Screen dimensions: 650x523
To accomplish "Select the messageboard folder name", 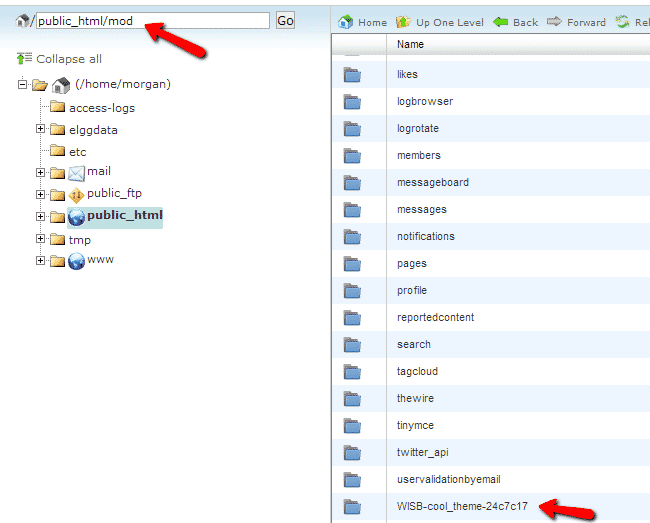I will point(433,183).
